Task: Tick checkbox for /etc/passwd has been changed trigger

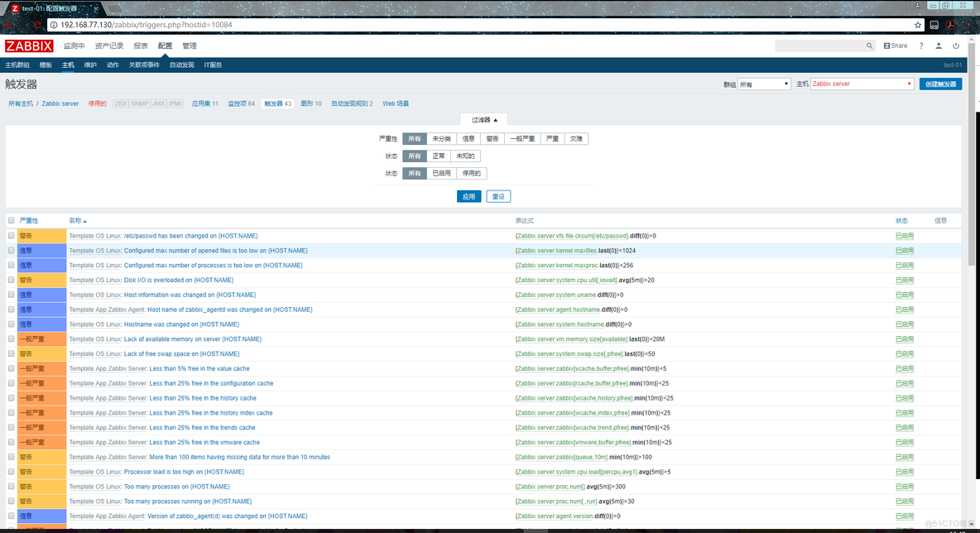Action: [x=12, y=236]
